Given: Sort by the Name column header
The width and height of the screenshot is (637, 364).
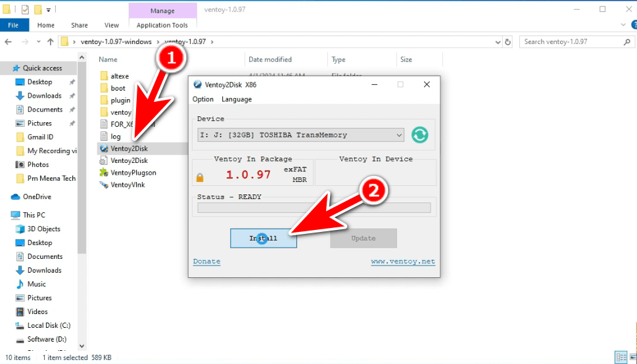Looking at the screenshot, I should [x=108, y=59].
